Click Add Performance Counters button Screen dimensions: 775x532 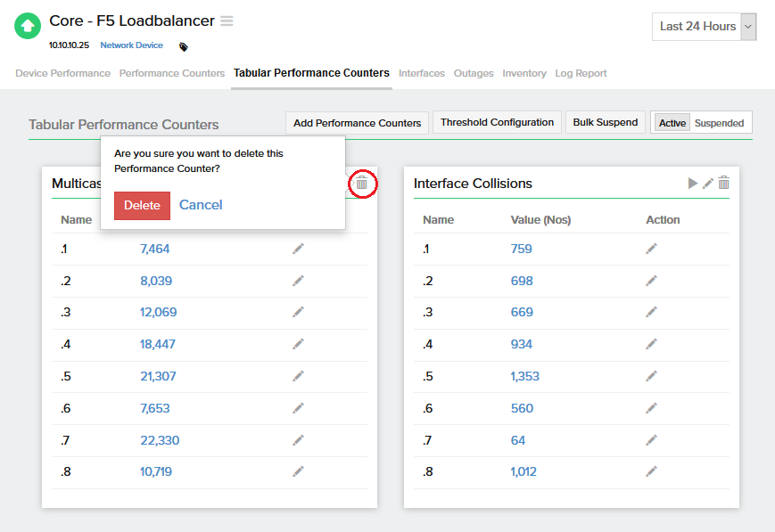point(357,123)
